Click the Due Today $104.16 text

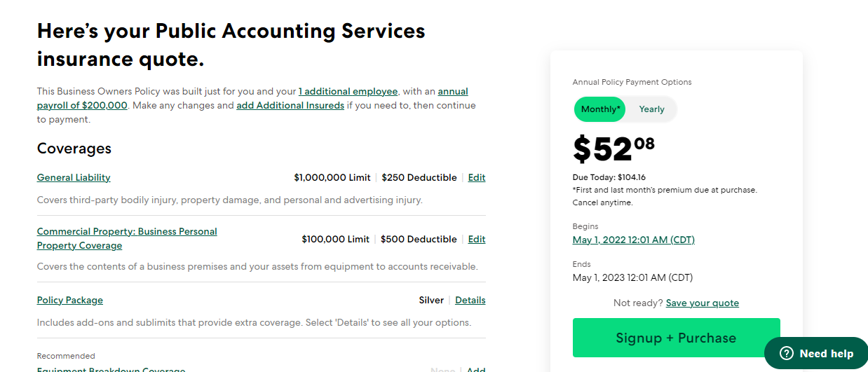tap(609, 178)
